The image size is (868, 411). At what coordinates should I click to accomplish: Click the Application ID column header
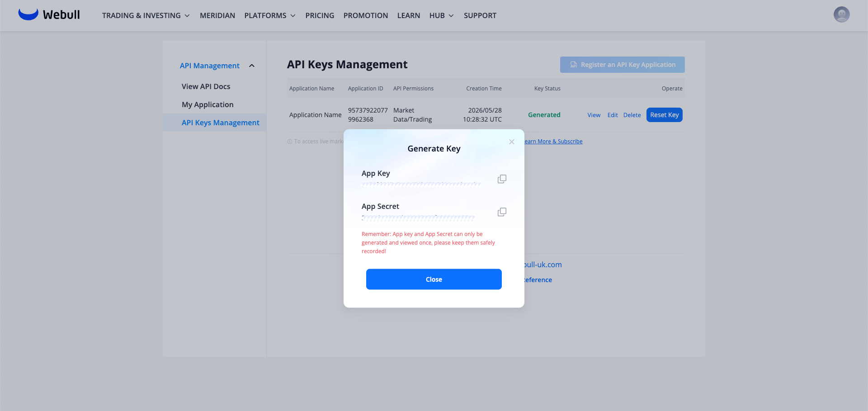click(365, 89)
